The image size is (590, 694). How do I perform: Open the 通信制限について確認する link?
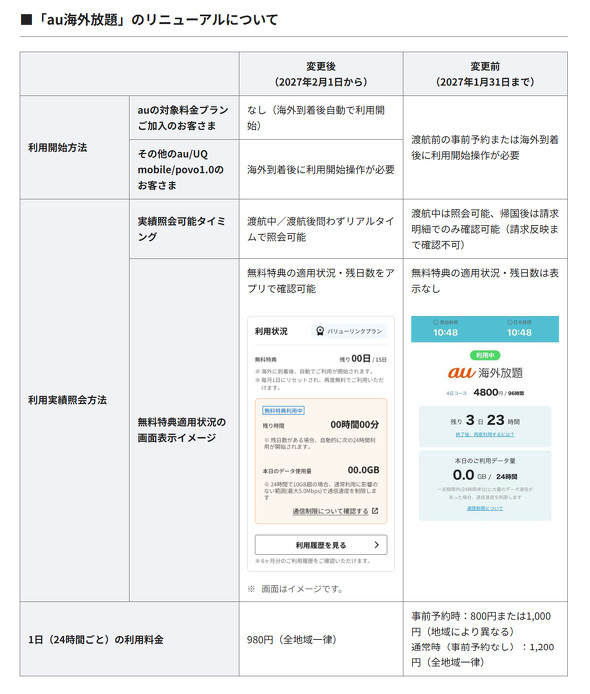point(330,511)
